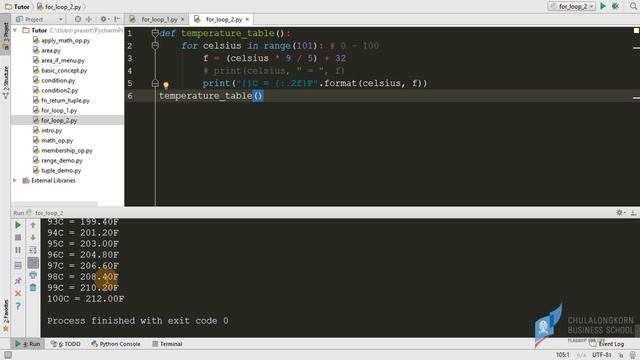The width and height of the screenshot is (640, 360).
Task: Hide the Run tool window
Action: tap(633, 213)
